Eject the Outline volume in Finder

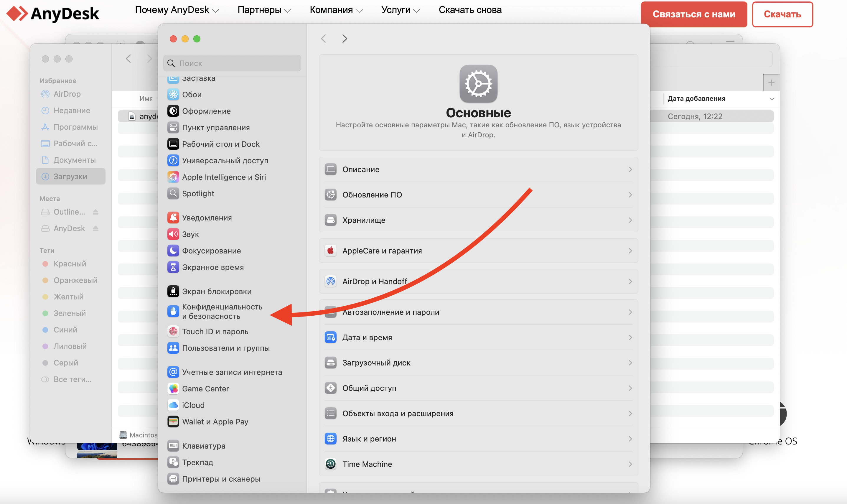95,212
